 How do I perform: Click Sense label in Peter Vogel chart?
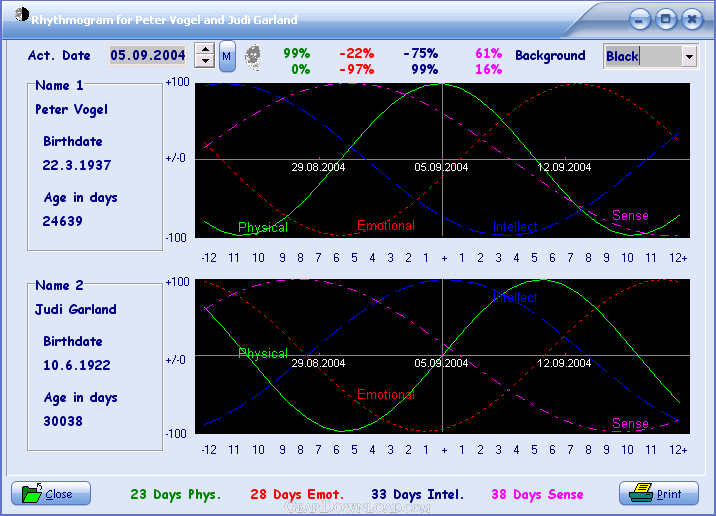630,216
